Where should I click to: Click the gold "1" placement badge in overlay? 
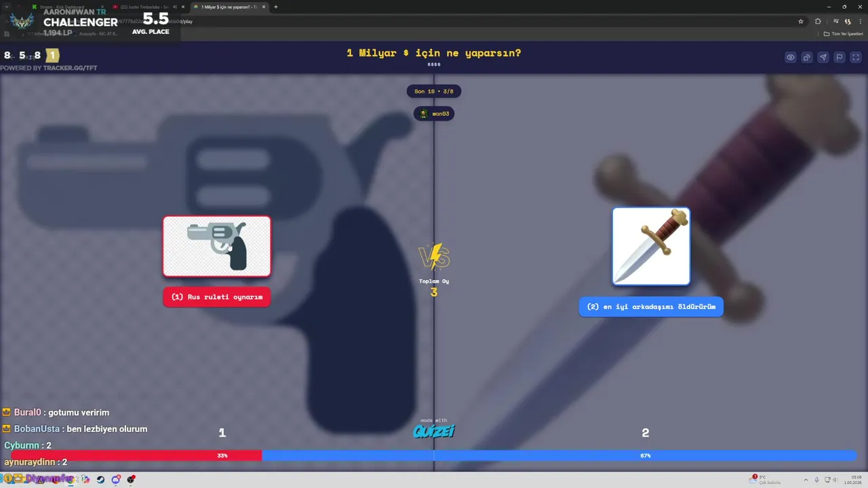tap(53, 56)
